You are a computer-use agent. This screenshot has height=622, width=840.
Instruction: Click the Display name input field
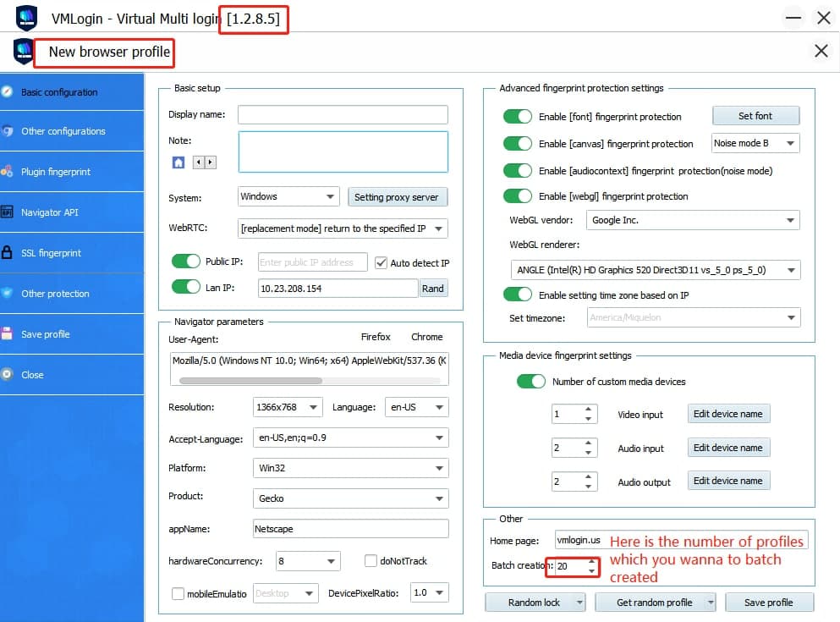(x=343, y=115)
